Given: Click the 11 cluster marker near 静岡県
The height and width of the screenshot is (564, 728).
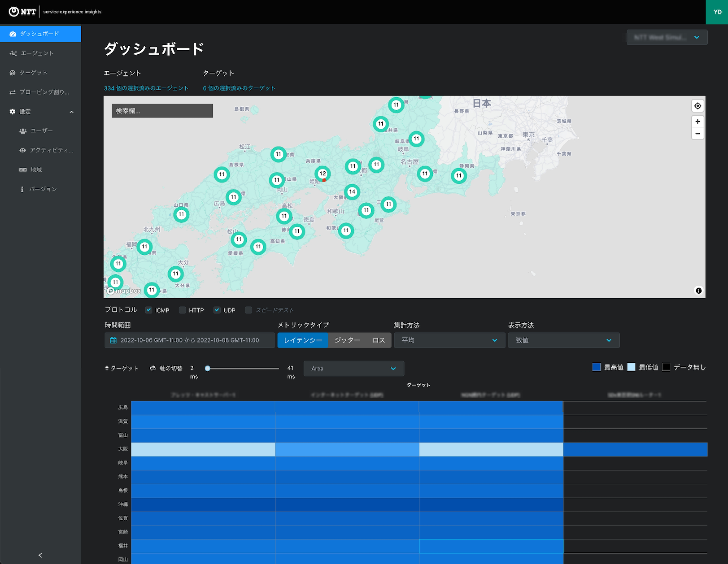Looking at the screenshot, I should click(x=459, y=175).
